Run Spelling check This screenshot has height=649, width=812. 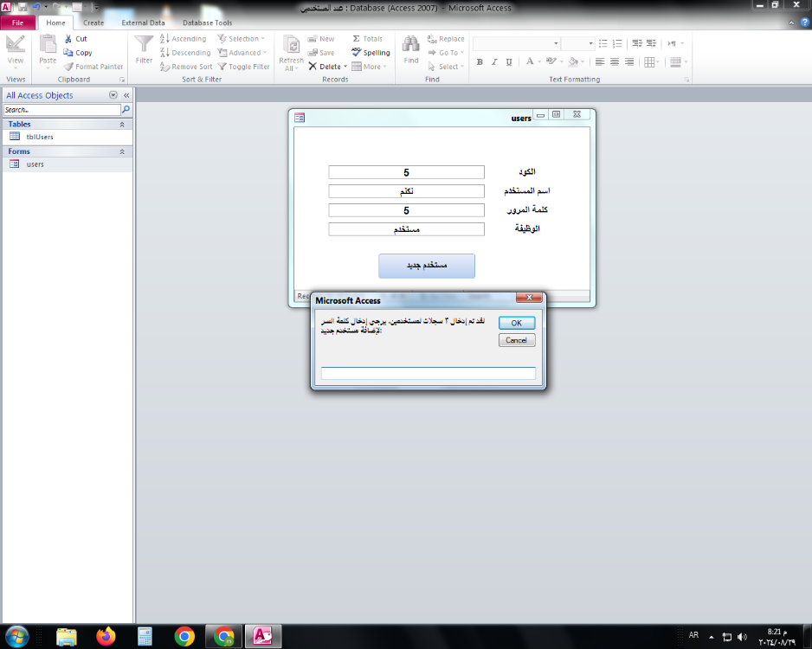[x=371, y=53]
